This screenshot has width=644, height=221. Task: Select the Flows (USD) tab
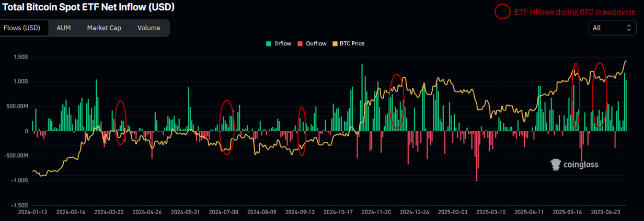[x=23, y=28]
